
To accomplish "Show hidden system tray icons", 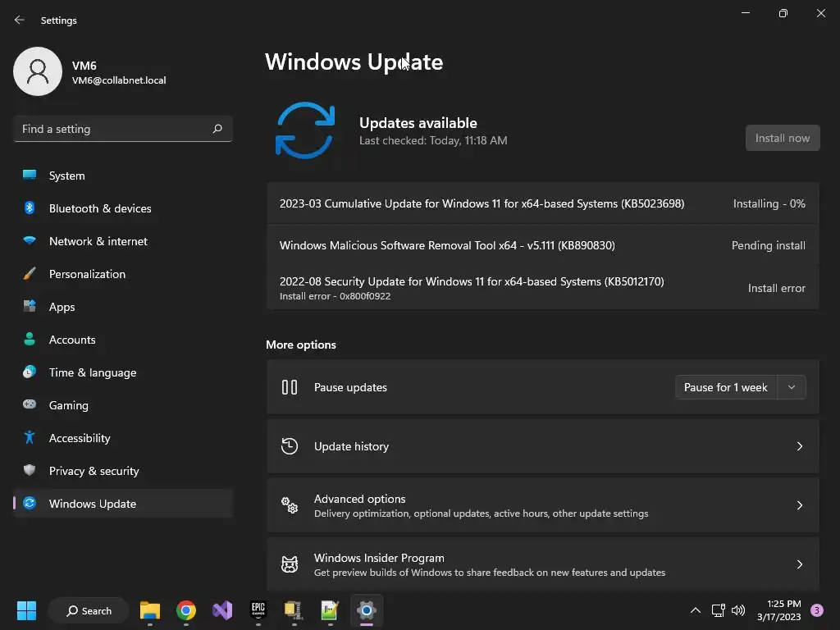I will tap(695, 610).
